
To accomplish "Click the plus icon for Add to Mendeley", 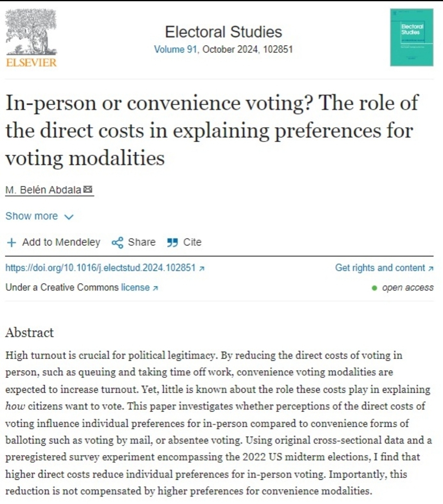I will point(11,243).
